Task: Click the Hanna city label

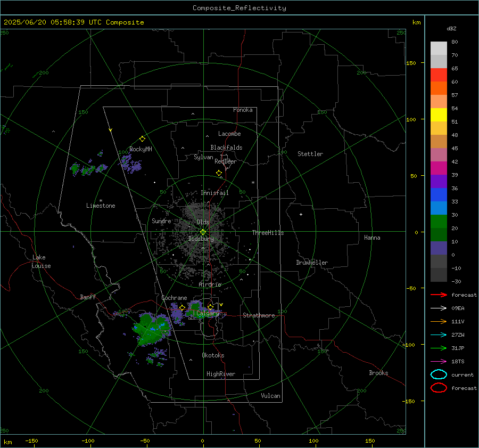Action: point(372,238)
